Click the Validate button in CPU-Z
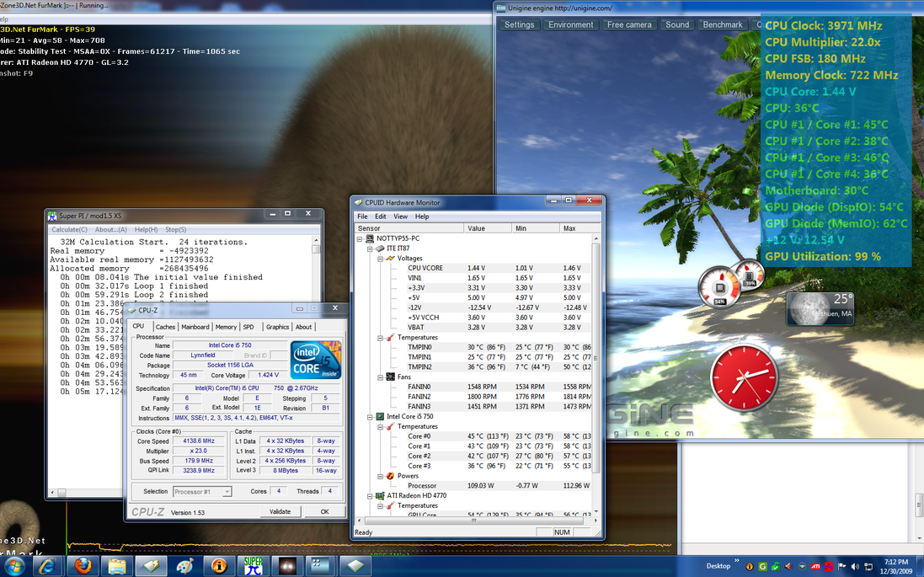The image size is (924, 577). [280, 512]
